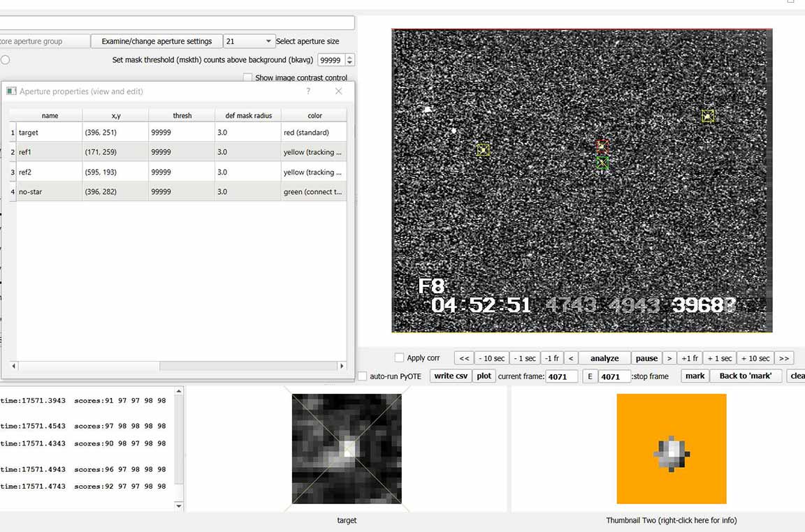The image size is (805, 532).
Task: Select the 'name' column header
Action: click(x=50, y=115)
